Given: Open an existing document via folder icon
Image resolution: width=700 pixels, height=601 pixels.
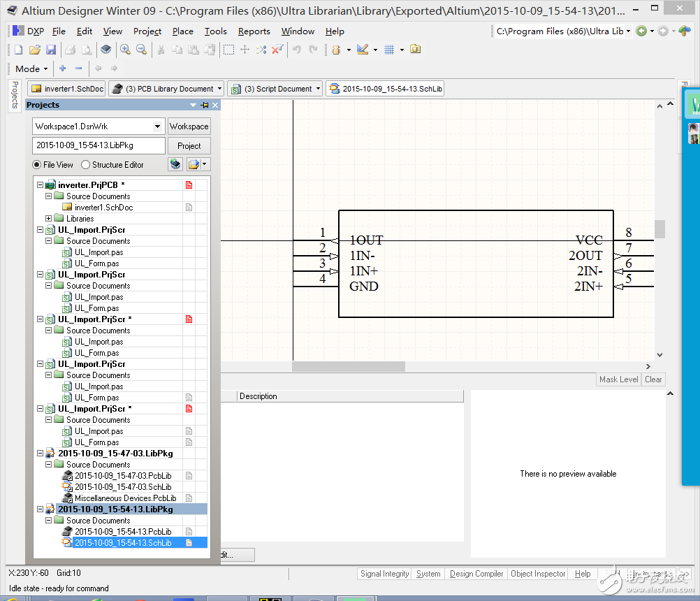Looking at the screenshot, I should (35, 50).
